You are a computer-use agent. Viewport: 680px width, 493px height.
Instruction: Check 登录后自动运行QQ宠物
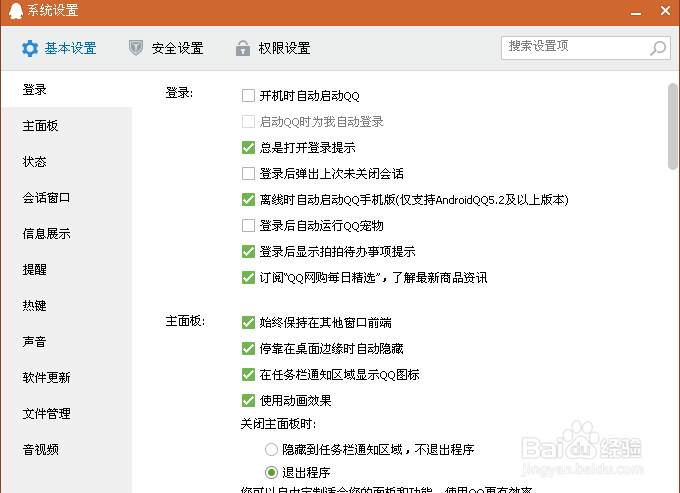248,225
